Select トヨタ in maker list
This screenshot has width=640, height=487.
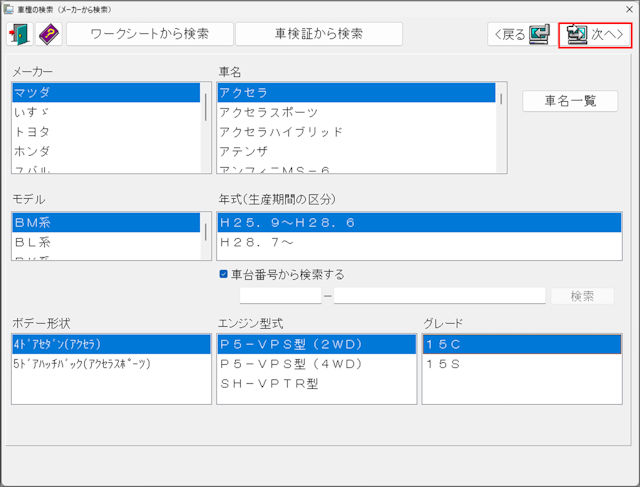[106, 131]
